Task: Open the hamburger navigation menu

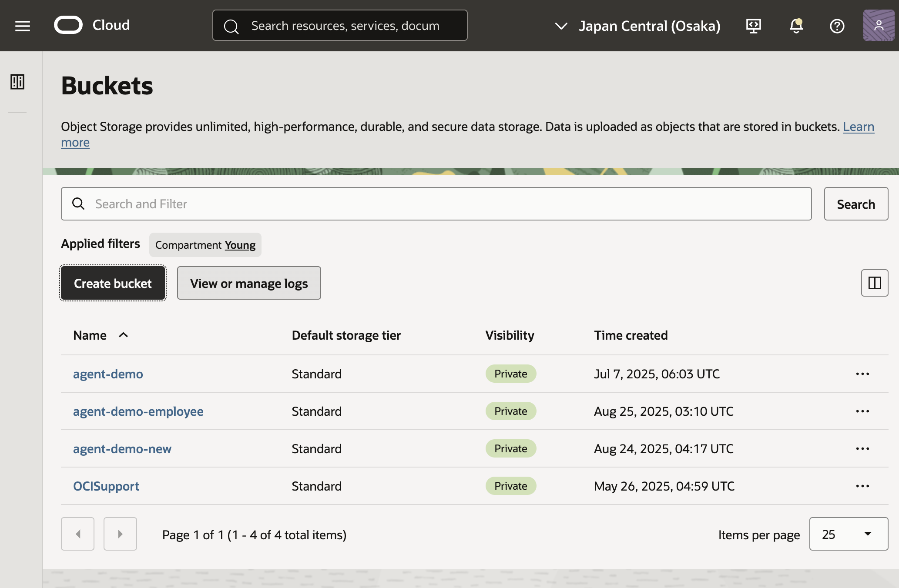Action: (23, 26)
